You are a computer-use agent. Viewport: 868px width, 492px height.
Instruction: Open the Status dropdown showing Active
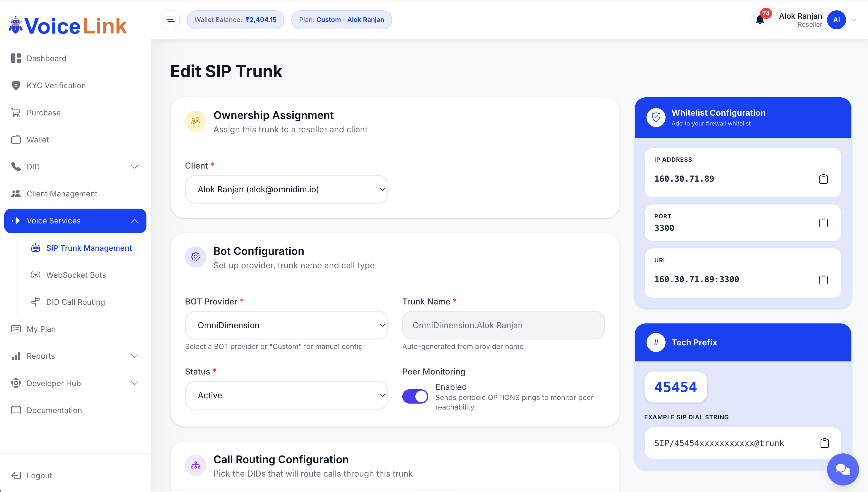(286, 395)
